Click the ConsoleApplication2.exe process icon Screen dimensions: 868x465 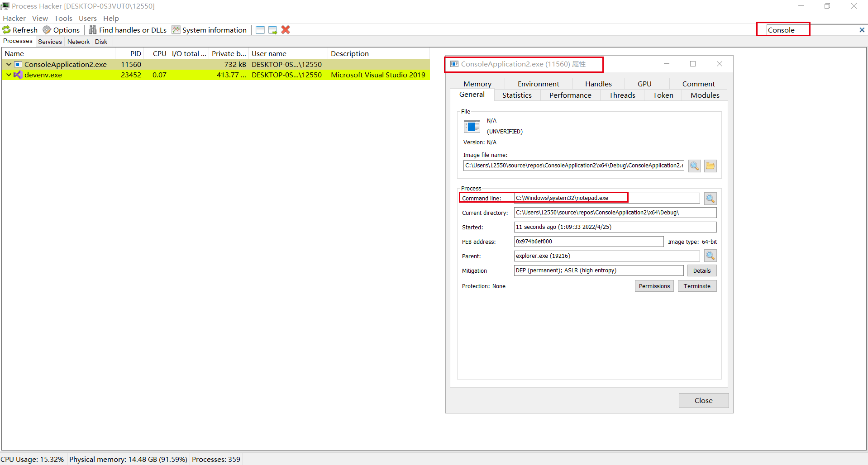[x=18, y=64]
